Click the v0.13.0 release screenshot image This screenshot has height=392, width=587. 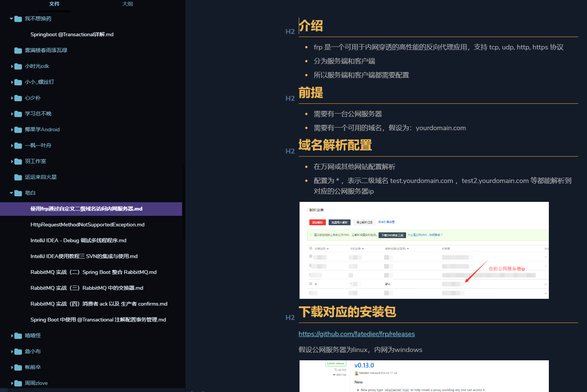[x=424, y=376]
